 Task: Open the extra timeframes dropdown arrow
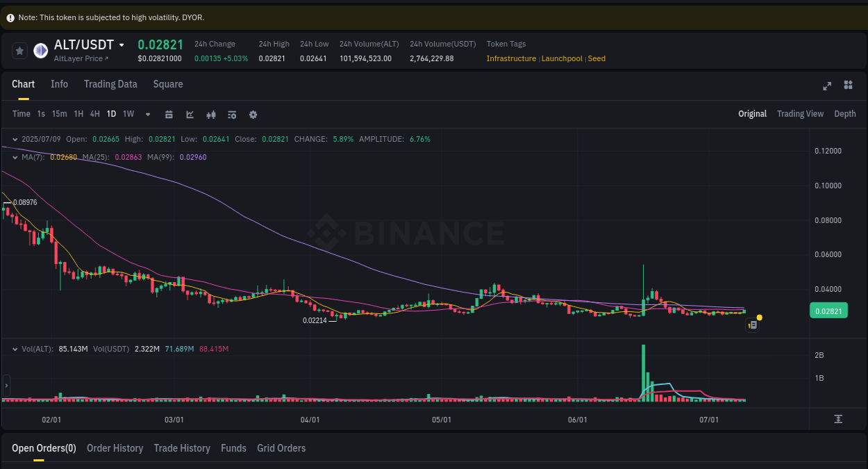[x=147, y=114]
